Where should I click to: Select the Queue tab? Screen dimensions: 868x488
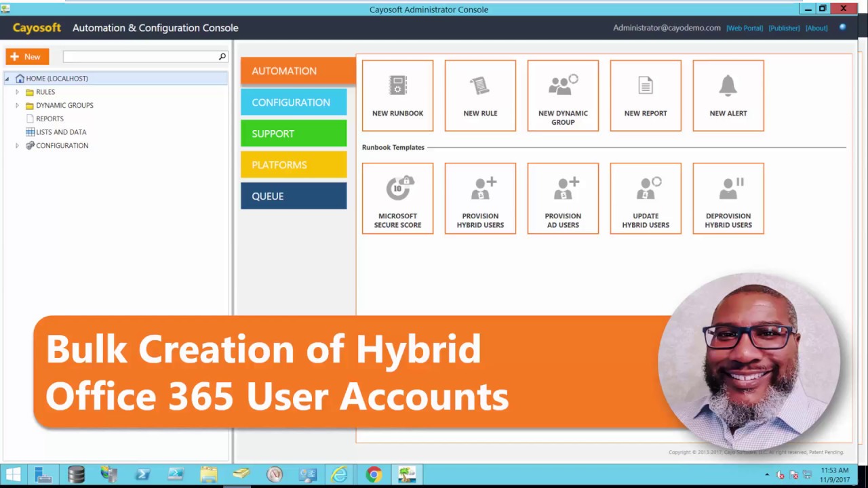[x=294, y=196]
